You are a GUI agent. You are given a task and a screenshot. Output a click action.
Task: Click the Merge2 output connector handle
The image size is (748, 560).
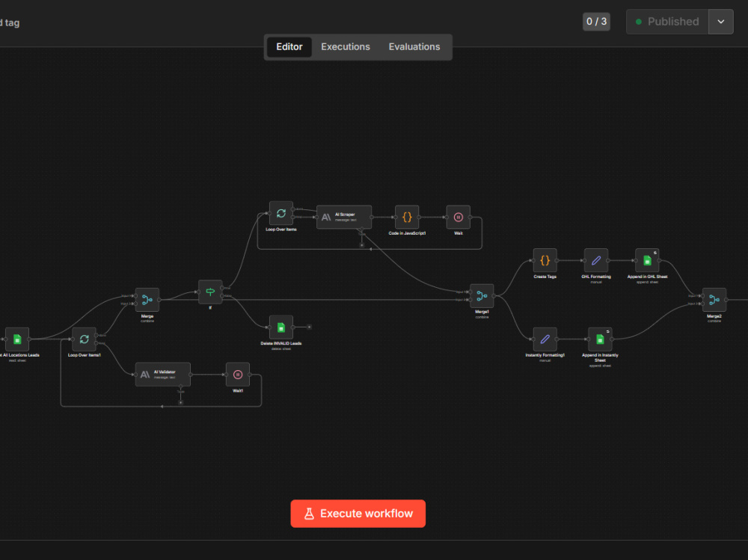pyautogui.click(x=726, y=300)
